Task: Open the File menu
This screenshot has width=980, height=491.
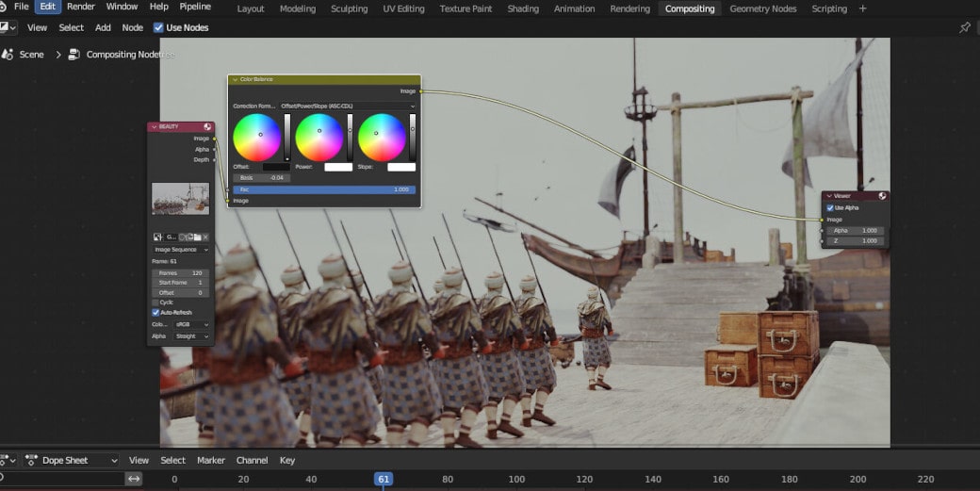Action: coord(22,7)
